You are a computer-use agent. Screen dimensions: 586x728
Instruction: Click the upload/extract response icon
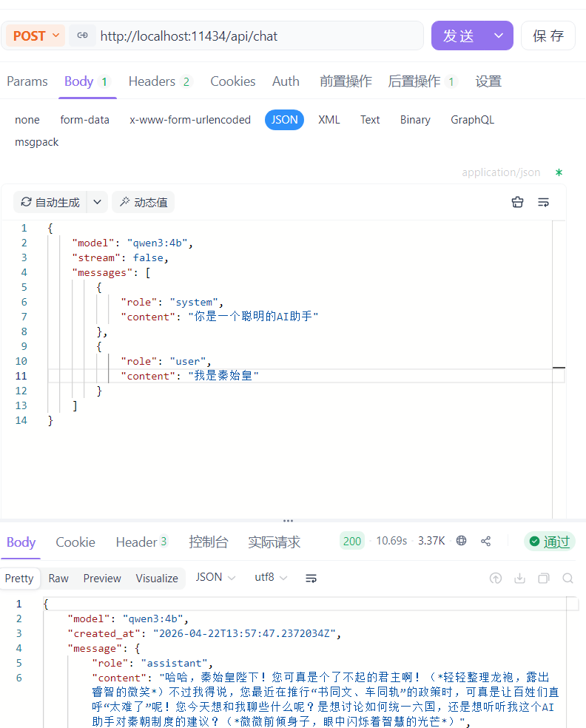pos(496,578)
